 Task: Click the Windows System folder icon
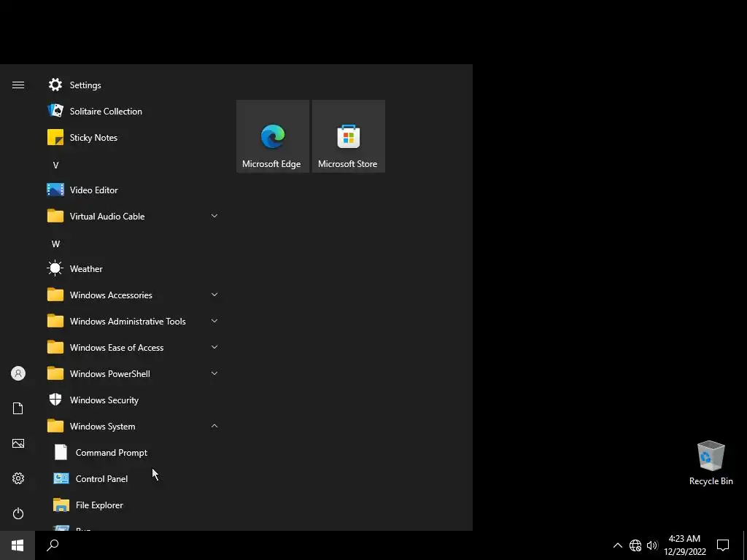coord(55,426)
